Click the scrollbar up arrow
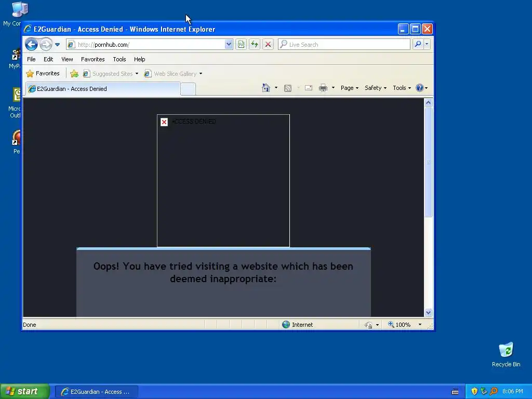 pyautogui.click(x=428, y=102)
